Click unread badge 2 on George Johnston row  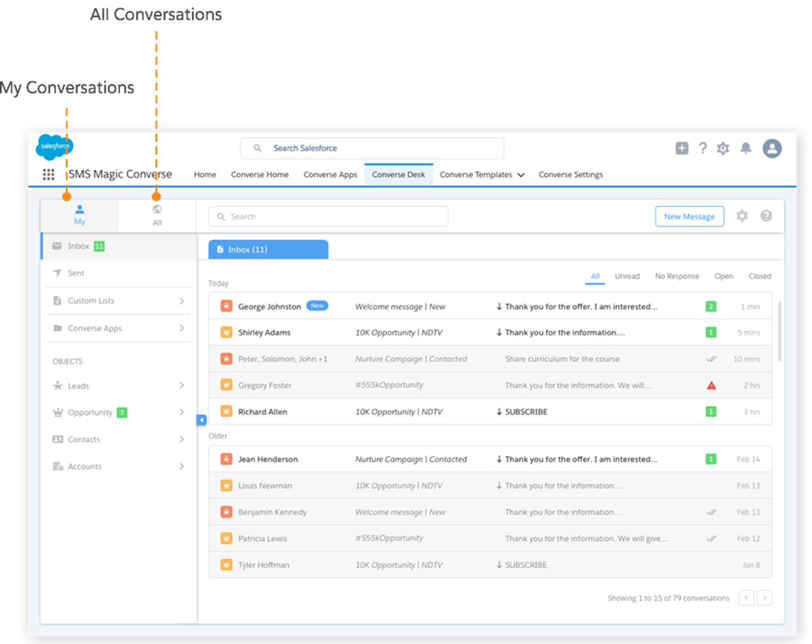tap(711, 307)
